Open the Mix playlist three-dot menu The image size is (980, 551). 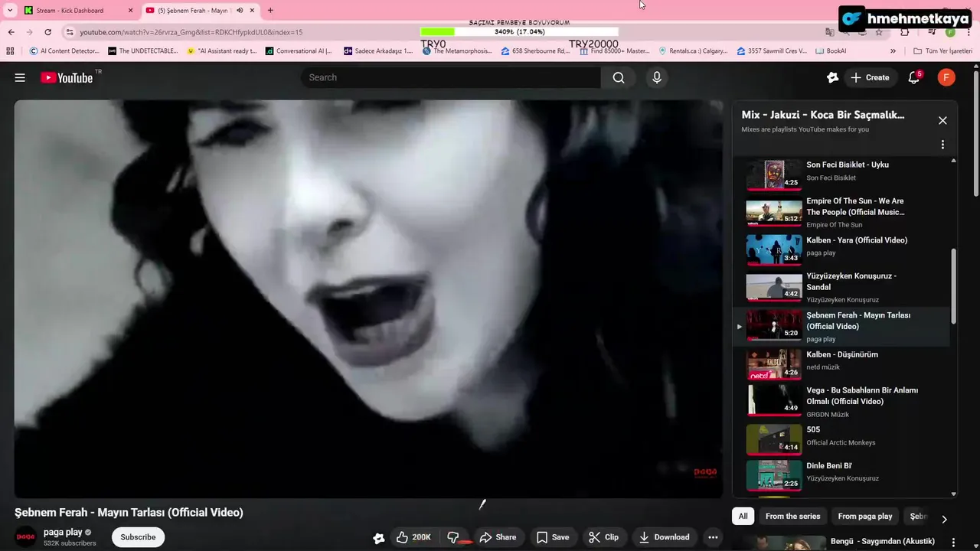click(942, 145)
